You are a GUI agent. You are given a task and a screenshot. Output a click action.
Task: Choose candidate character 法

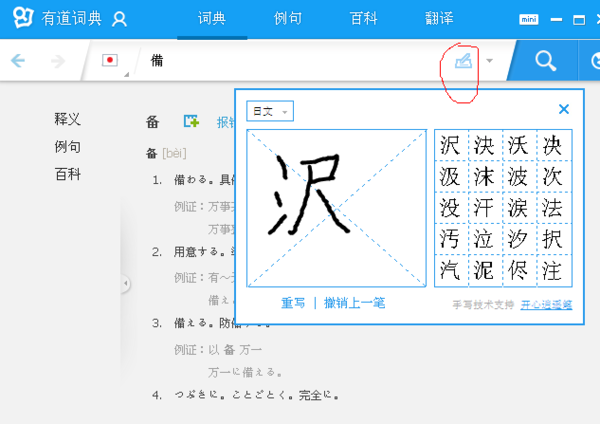(x=552, y=208)
